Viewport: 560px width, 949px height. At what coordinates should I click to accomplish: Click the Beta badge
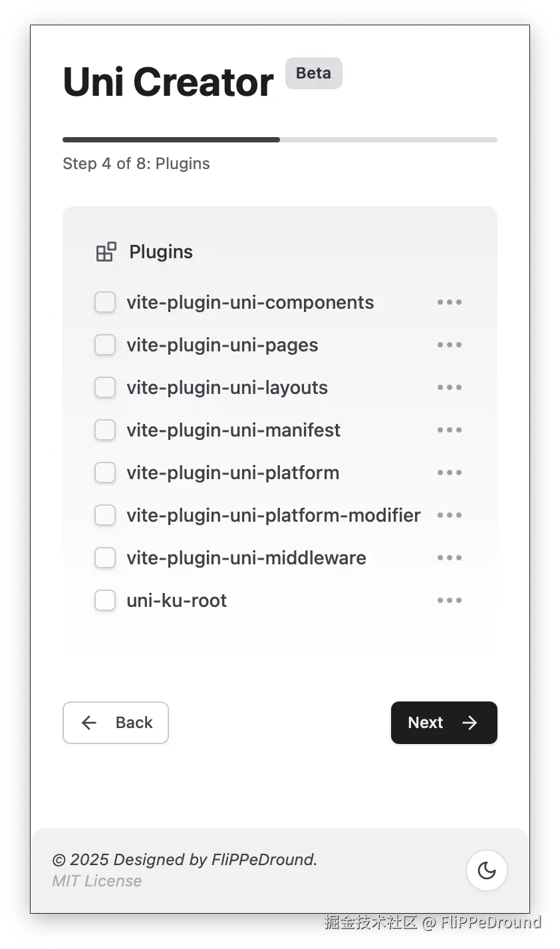coord(313,73)
